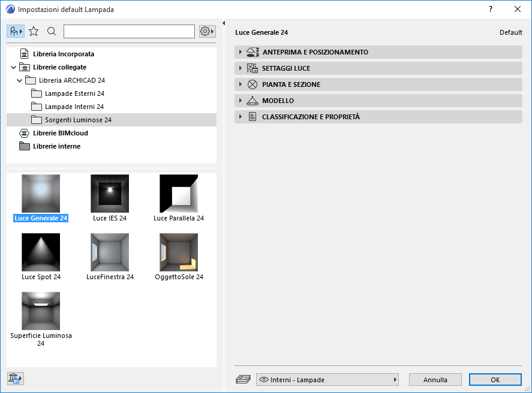Open the Lampade Esterni 24 folder

(74, 93)
